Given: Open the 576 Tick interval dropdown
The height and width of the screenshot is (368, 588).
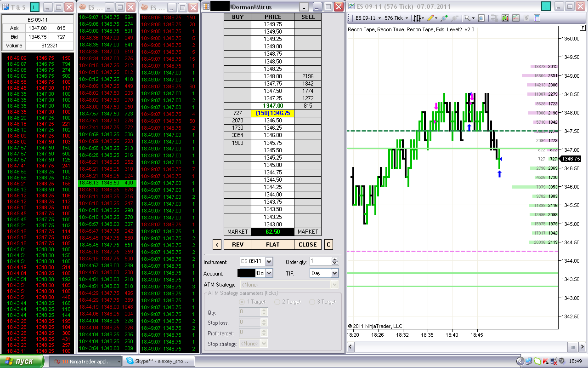Looking at the screenshot, I should [x=397, y=18].
